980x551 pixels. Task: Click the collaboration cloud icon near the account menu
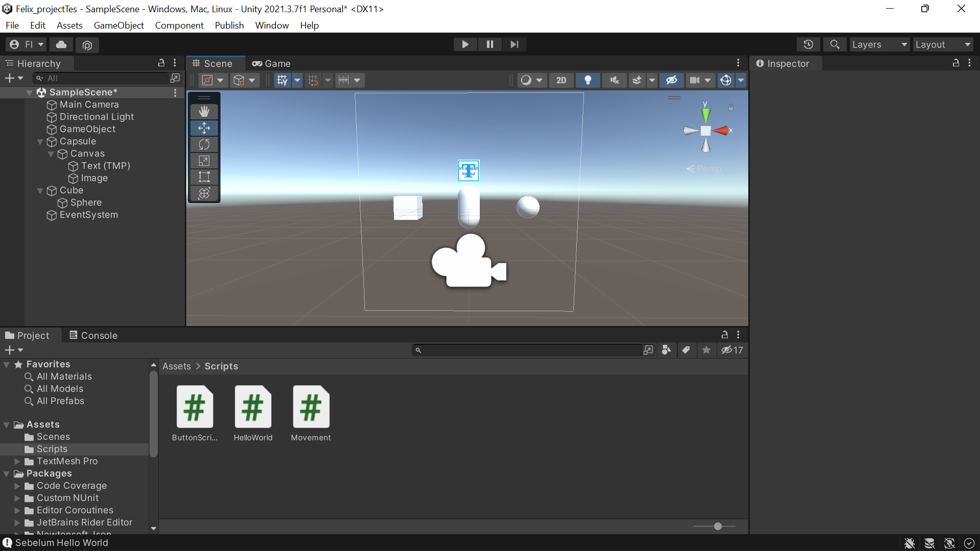pos(61,44)
